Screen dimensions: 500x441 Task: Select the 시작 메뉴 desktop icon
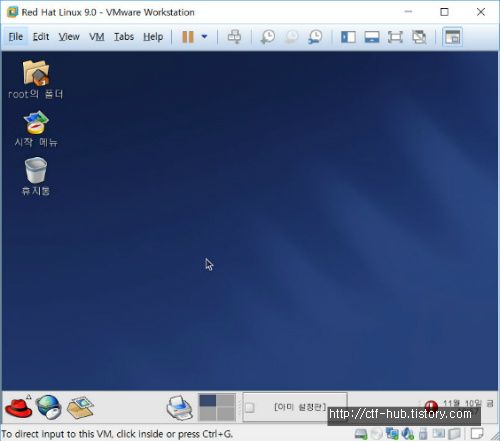click(x=36, y=129)
